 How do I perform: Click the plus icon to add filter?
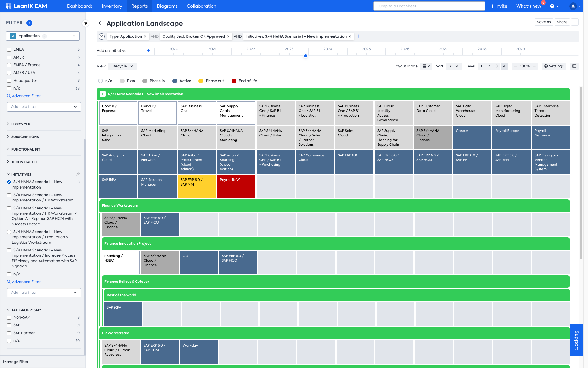(358, 36)
